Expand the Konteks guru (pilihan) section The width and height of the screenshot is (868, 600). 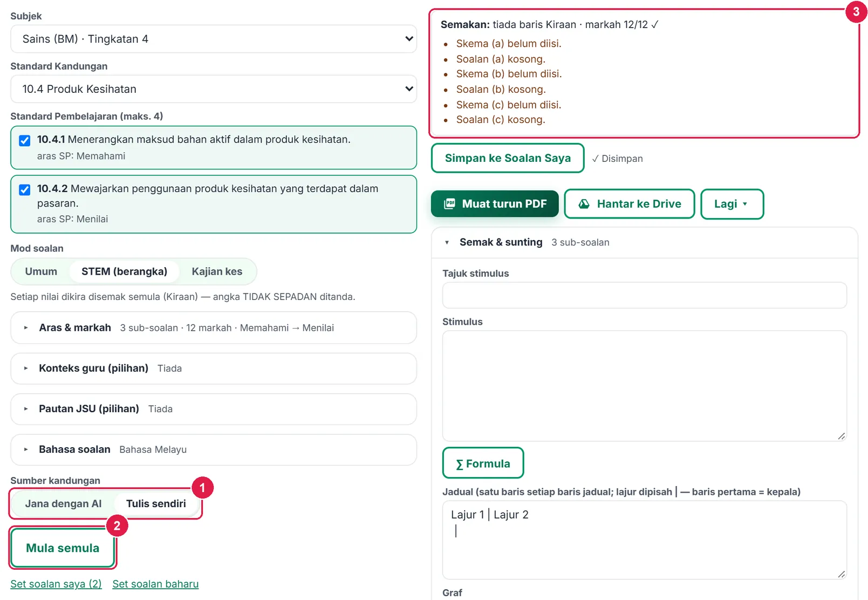tap(214, 369)
